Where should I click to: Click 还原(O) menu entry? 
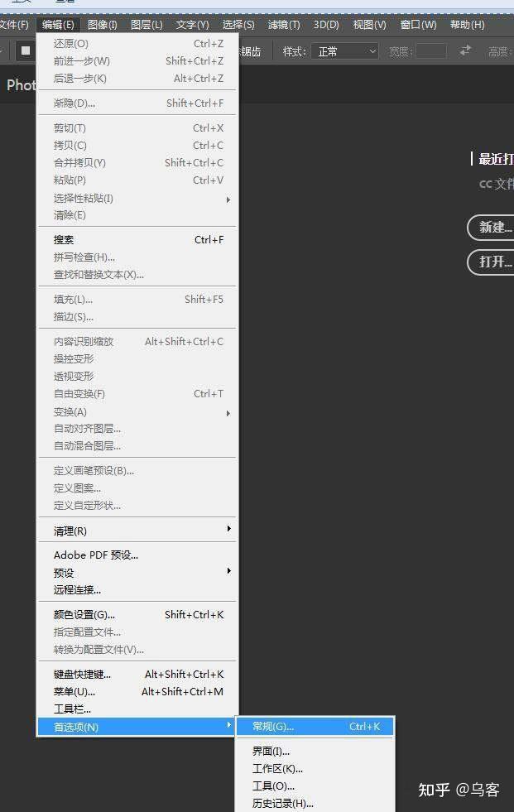pyautogui.click(x=137, y=44)
